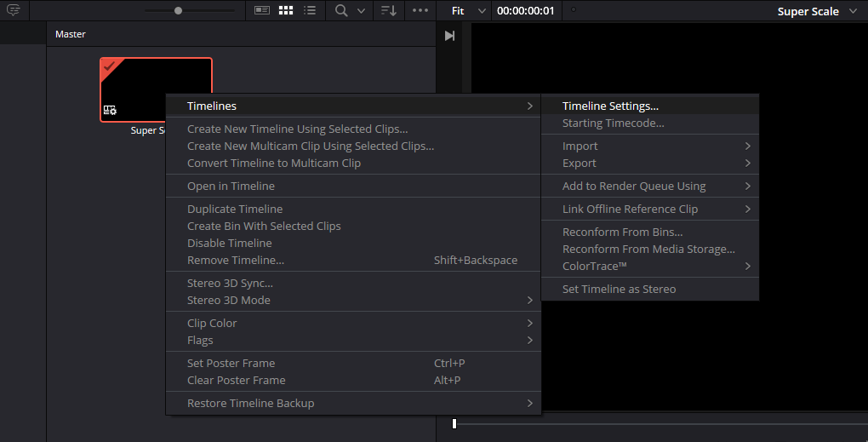The image size is (868, 442).
Task: Choose Set Timeline as Stereo
Action: pos(650,289)
